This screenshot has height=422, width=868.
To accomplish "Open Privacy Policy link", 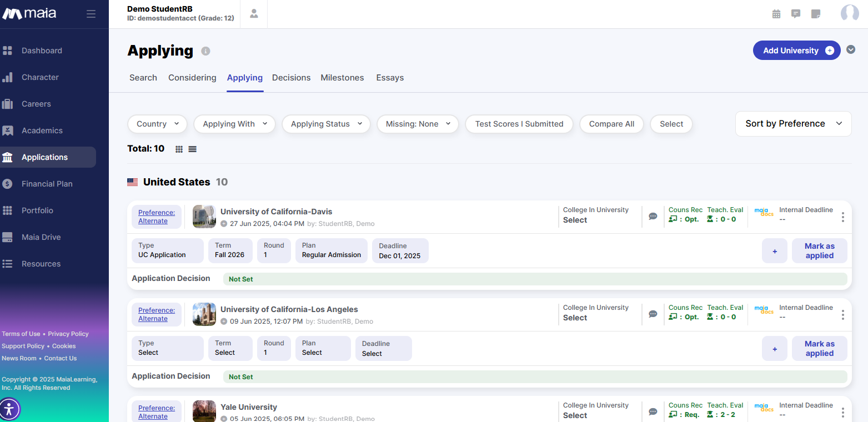I will [x=68, y=334].
